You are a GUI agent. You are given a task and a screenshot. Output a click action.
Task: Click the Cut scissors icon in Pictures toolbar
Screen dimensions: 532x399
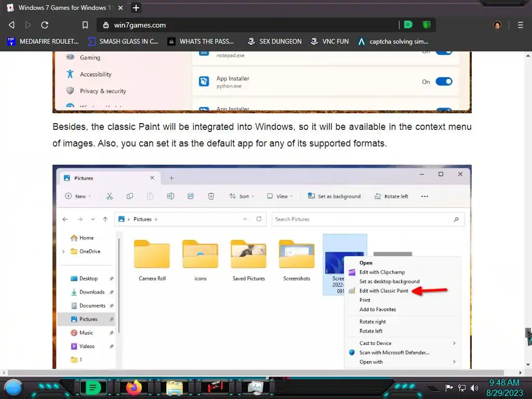pos(109,196)
